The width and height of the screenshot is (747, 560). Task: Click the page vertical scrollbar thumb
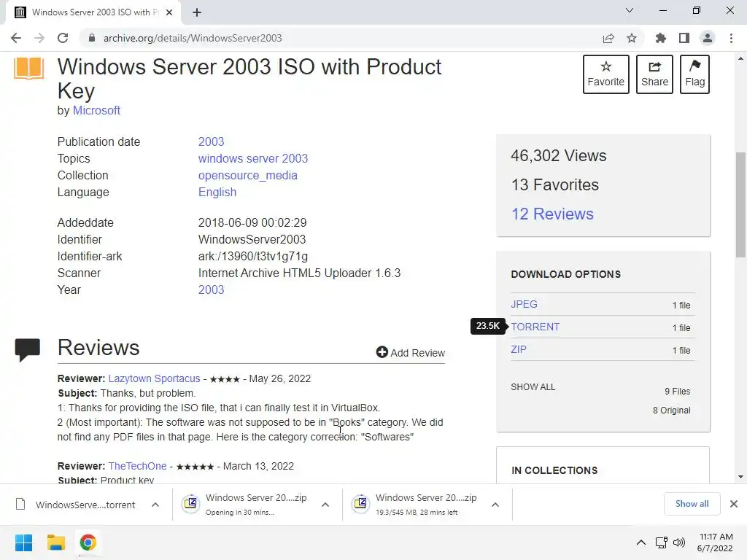coord(740,205)
